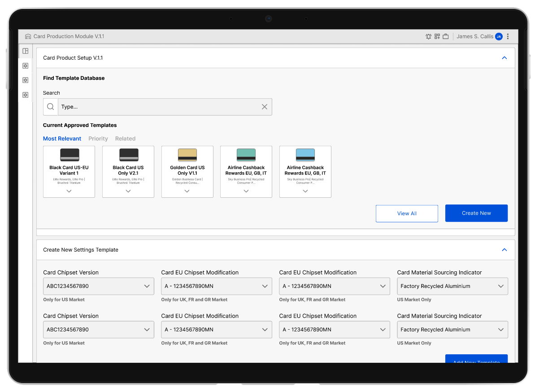Select the layout panel icon in sidebar
535x392 pixels.
(26, 51)
